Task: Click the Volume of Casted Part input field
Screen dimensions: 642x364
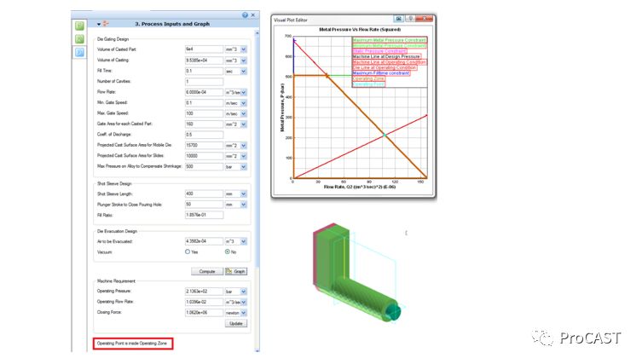Action: pyautogui.click(x=204, y=49)
